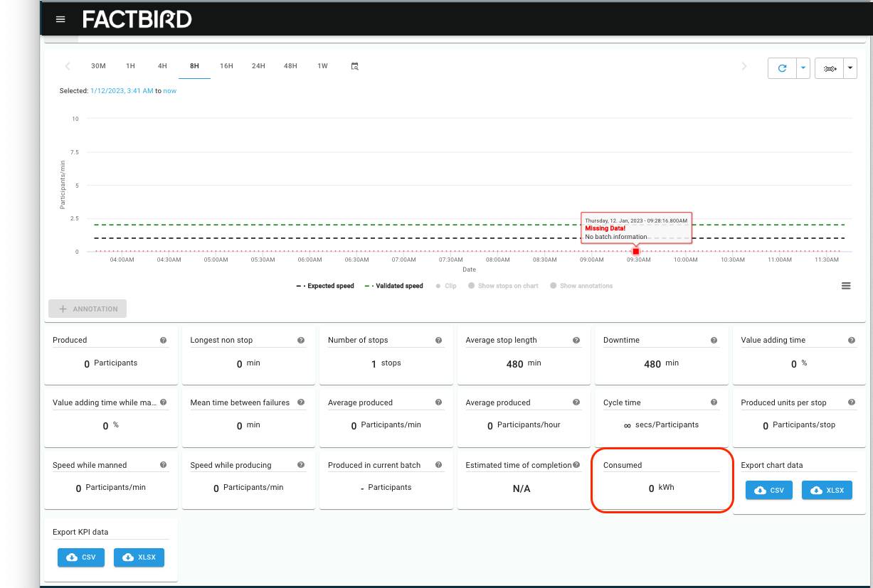Screen dimensions: 873x588
Task: Click the start date link 1/12/2023, 3:41 AM
Action: click(x=122, y=91)
